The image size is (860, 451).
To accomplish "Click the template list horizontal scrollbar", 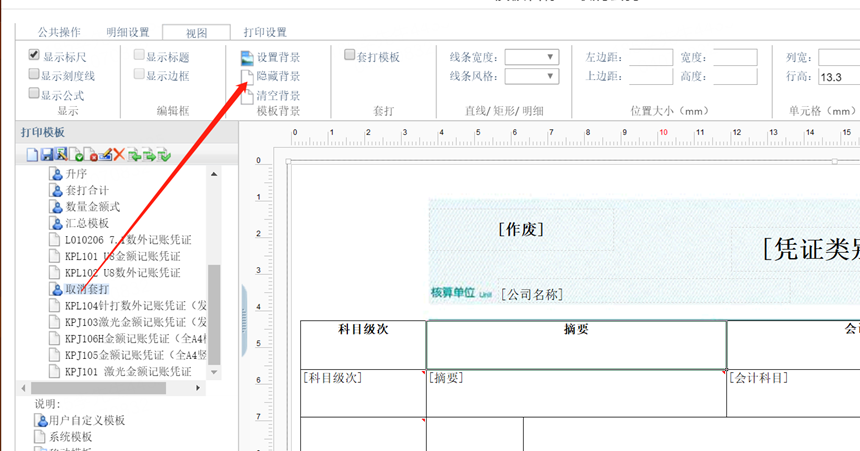I will coord(99,388).
